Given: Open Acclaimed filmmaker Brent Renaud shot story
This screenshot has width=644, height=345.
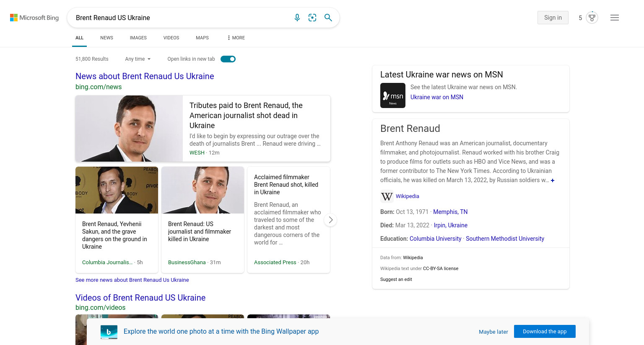Looking at the screenshot, I should [x=286, y=185].
